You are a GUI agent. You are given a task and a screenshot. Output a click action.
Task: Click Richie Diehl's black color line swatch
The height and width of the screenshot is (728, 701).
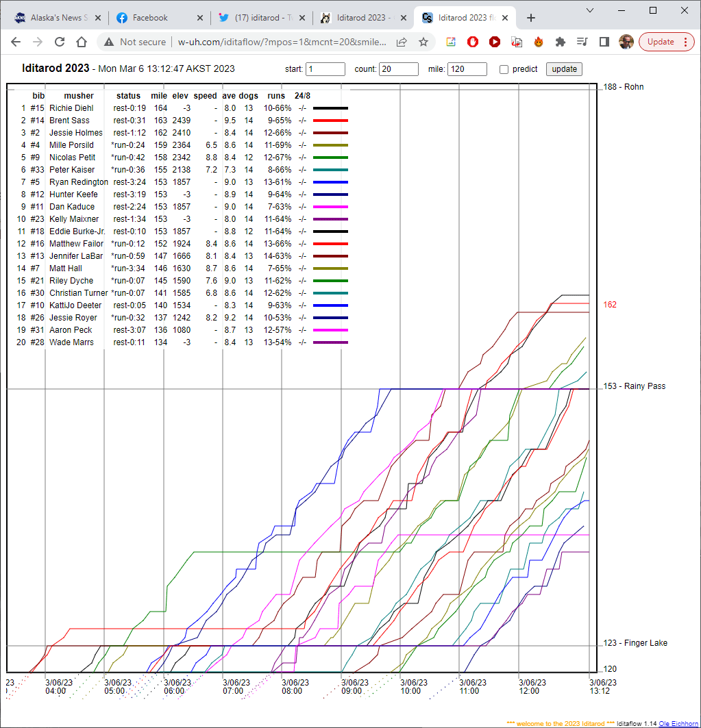(330, 108)
